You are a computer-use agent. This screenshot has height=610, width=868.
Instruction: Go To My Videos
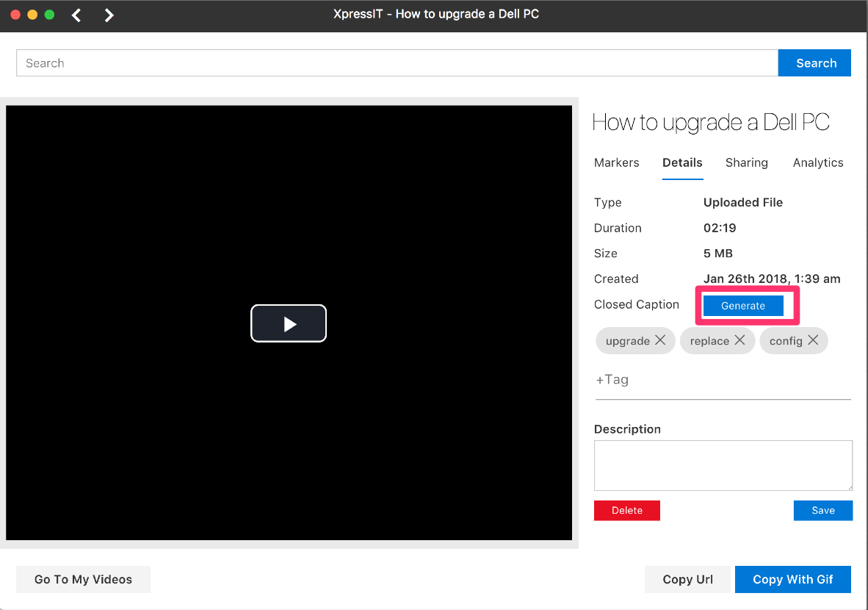[x=83, y=580]
